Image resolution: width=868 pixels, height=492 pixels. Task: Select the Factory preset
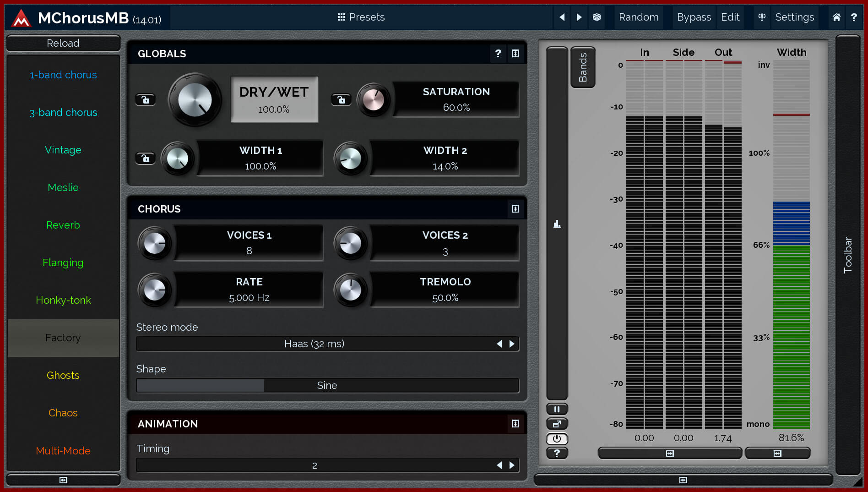point(63,338)
